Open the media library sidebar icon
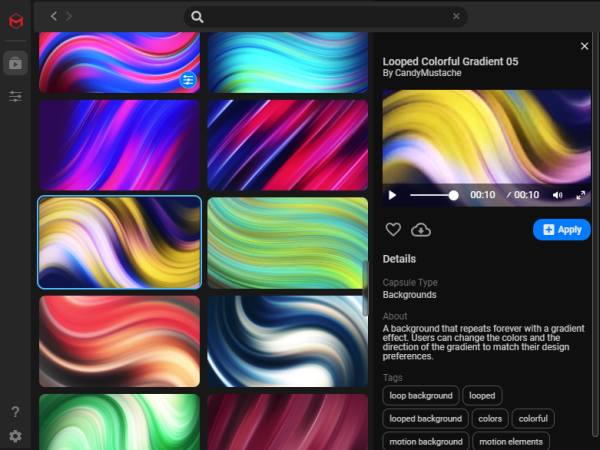Viewport: 600px width, 450px height. click(x=15, y=63)
